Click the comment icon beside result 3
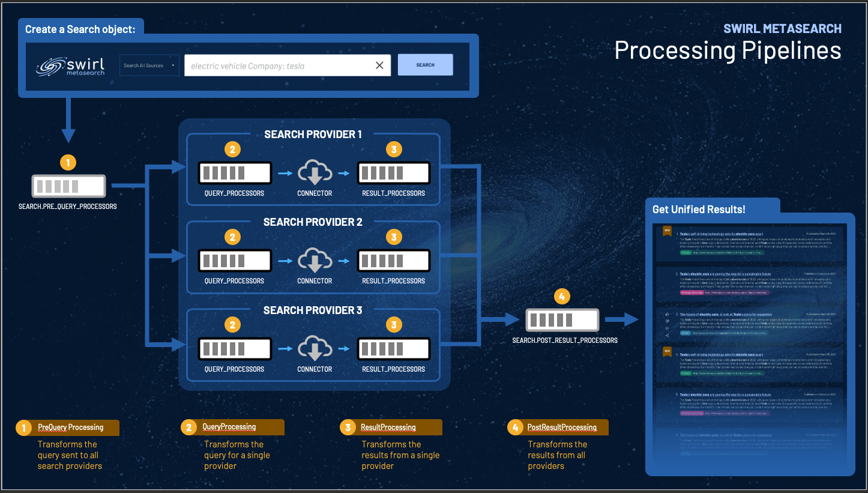The width and height of the screenshot is (868, 493). click(x=667, y=328)
